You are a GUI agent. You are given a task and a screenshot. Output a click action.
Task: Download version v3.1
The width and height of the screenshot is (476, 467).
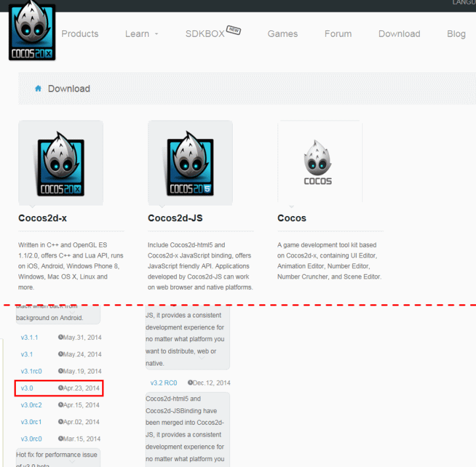point(27,354)
